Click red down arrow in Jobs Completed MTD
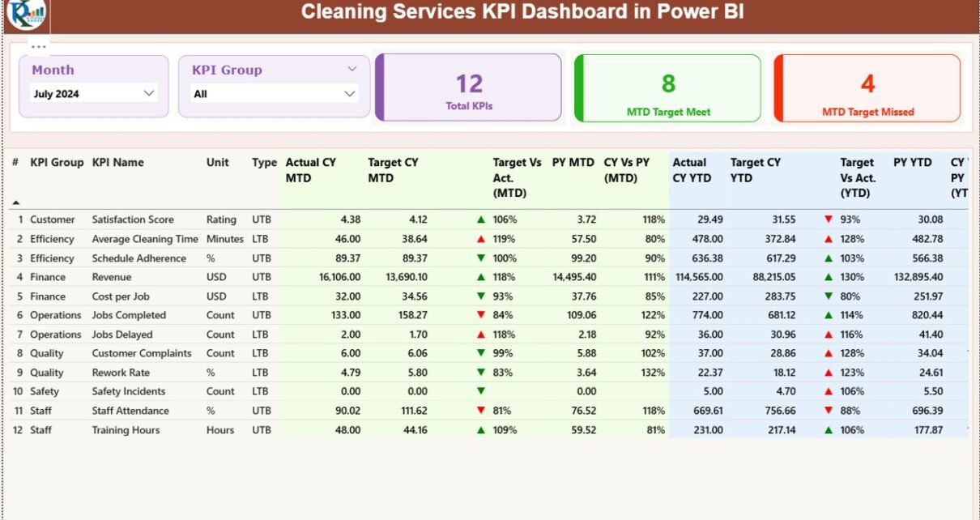The width and height of the screenshot is (980, 520). point(481,315)
